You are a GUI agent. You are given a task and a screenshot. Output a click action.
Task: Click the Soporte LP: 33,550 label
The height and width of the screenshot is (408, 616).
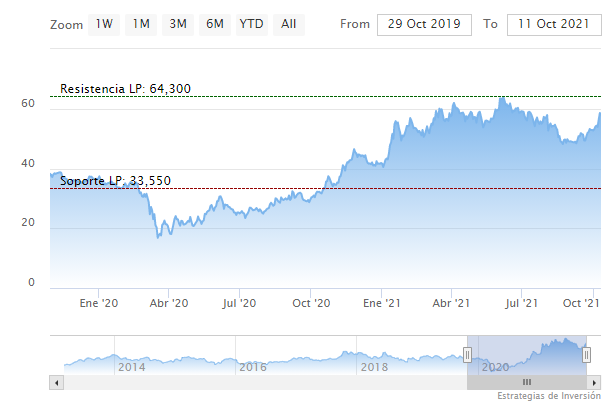point(115,180)
